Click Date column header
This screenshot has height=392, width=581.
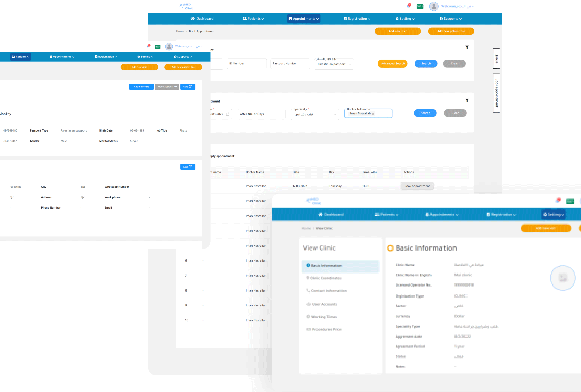coord(296,172)
